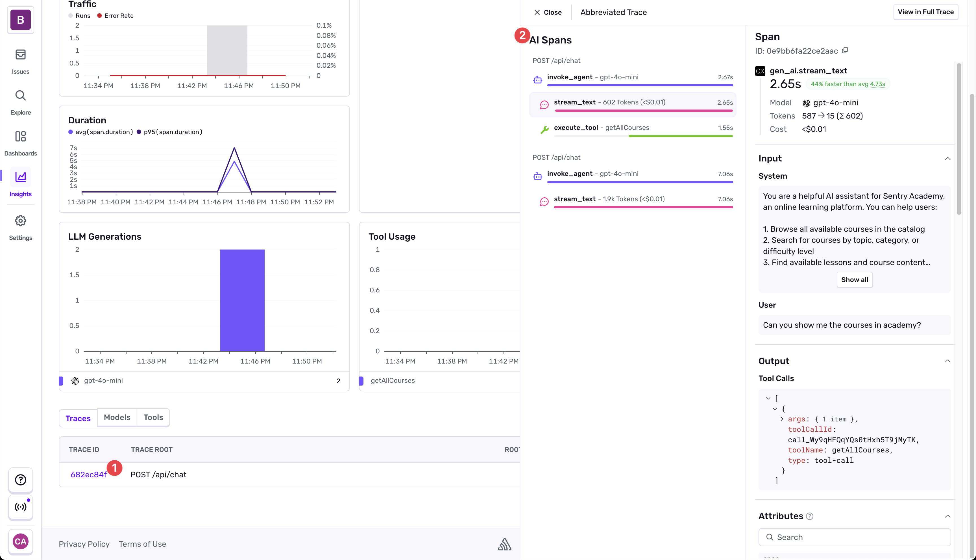Open the help question mark icon
Viewport: 976px width, 560px height.
coord(20,480)
